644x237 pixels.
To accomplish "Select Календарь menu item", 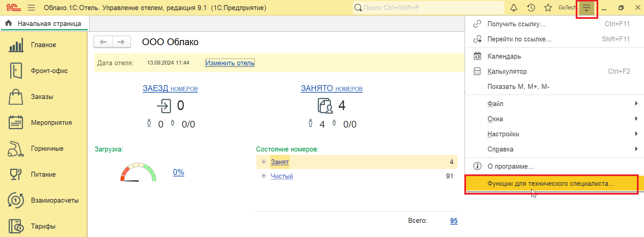I will click(x=554, y=56).
